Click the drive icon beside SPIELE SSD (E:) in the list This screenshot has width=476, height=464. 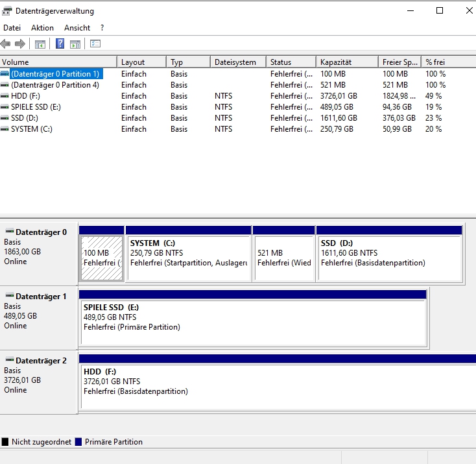5,107
